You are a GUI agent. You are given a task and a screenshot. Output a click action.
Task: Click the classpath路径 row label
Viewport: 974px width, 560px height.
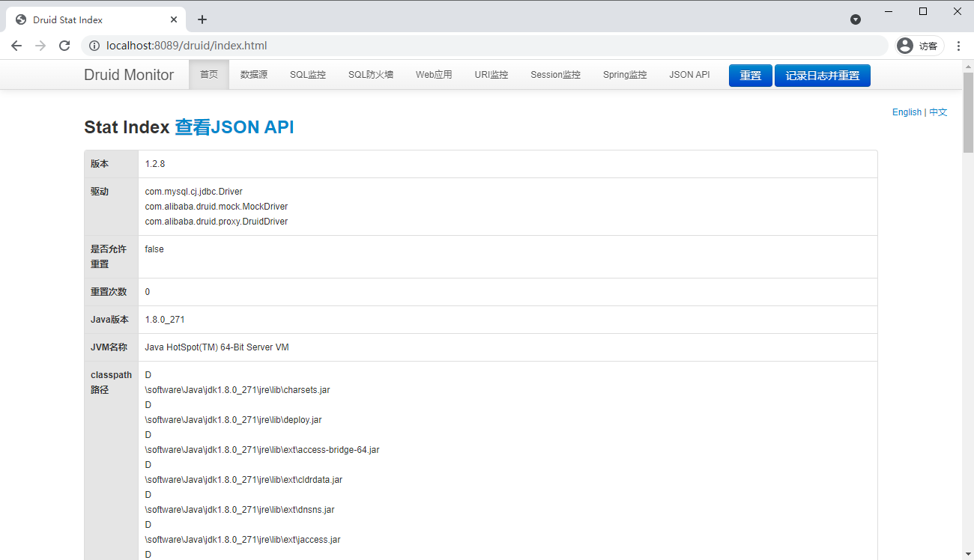coord(111,383)
